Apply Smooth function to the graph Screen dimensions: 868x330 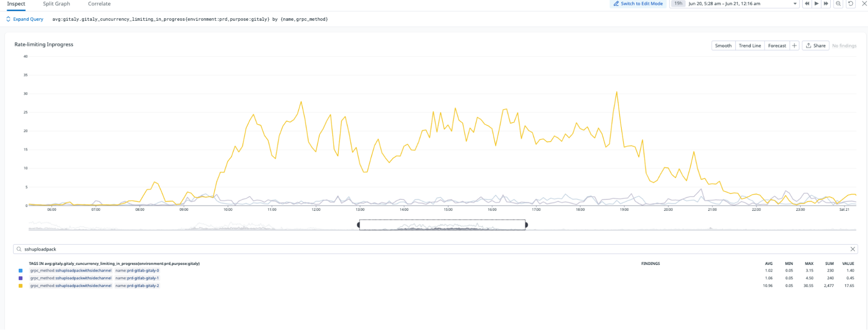(723, 46)
